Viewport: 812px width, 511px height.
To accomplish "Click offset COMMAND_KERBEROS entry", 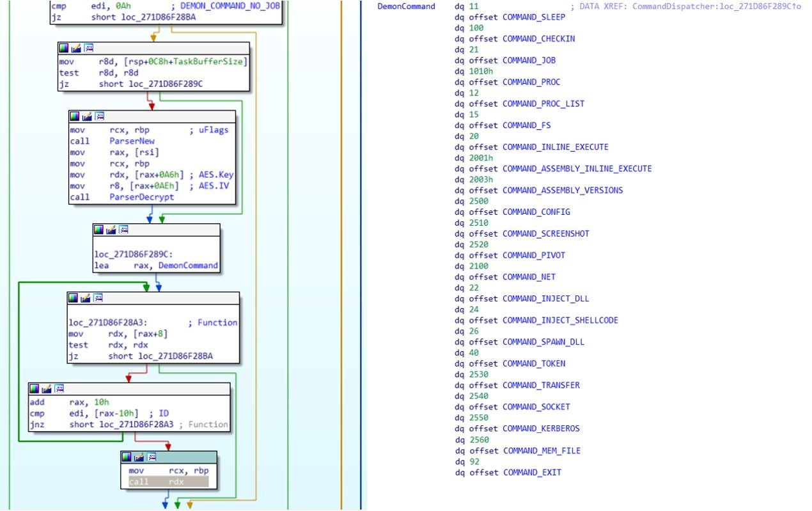I will (x=517, y=428).
